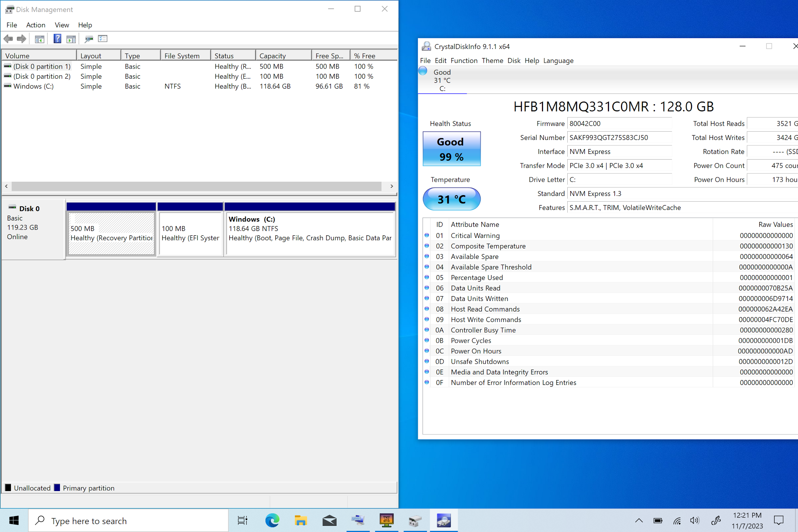The image size is (798, 532).
Task: Select the 500 MB Recovery Partition block
Action: click(x=111, y=229)
